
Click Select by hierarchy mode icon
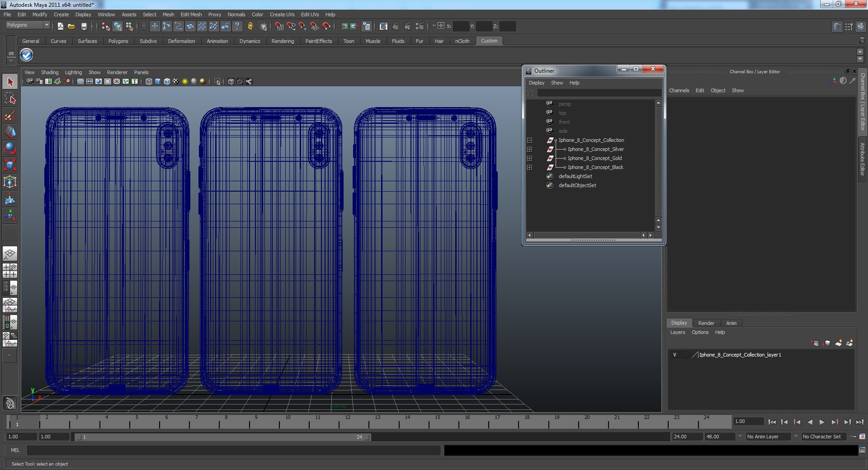(x=106, y=26)
